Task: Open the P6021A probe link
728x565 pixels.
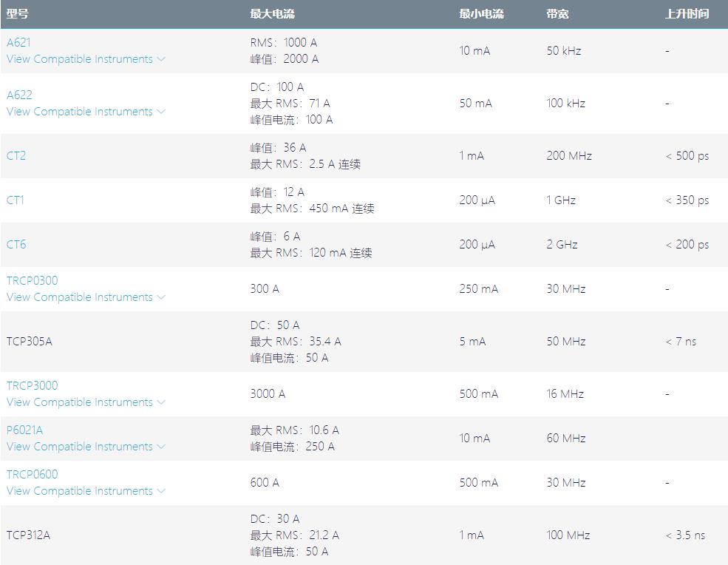Action: 24,430
